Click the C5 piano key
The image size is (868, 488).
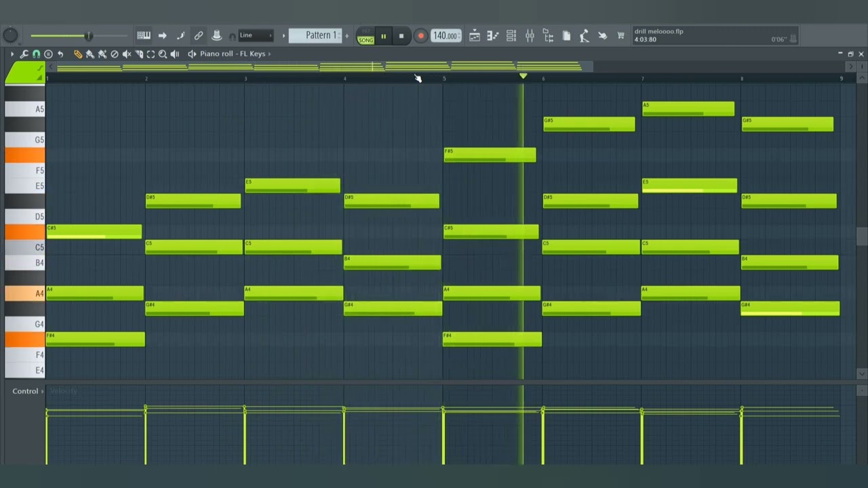25,247
